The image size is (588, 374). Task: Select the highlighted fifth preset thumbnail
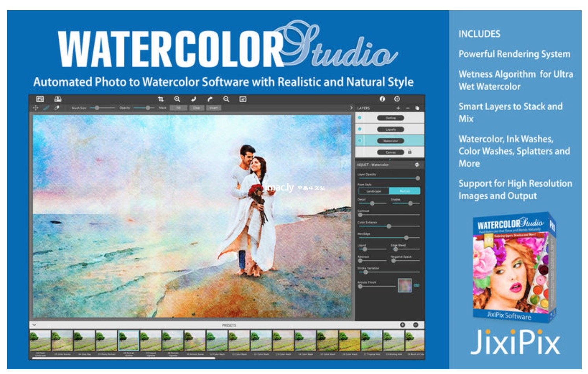point(128,341)
